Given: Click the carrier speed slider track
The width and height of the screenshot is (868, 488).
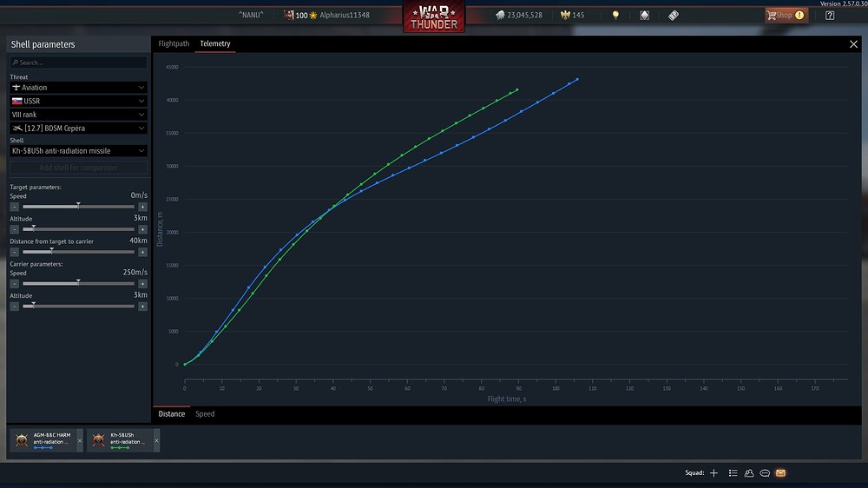Looking at the screenshot, I should point(78,284).
